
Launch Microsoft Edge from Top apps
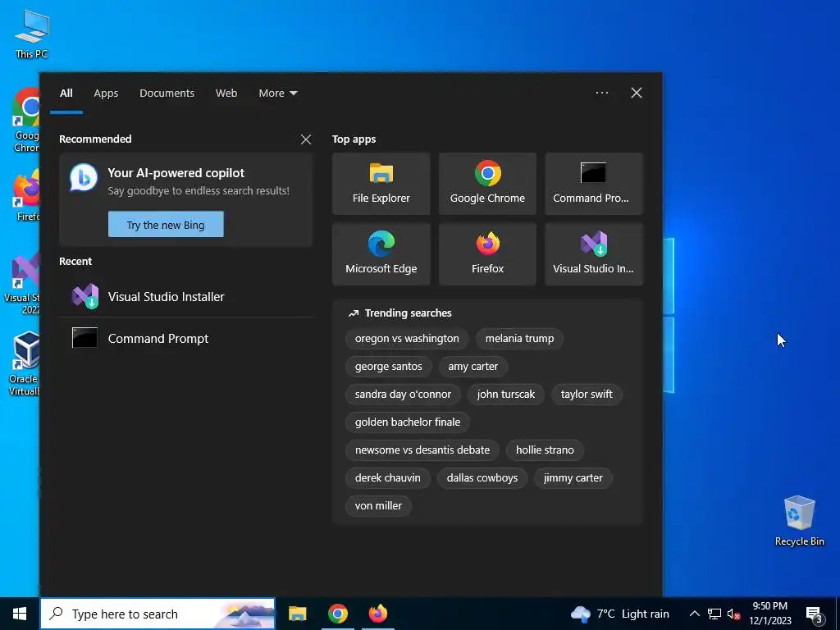[x=381, y=254]
